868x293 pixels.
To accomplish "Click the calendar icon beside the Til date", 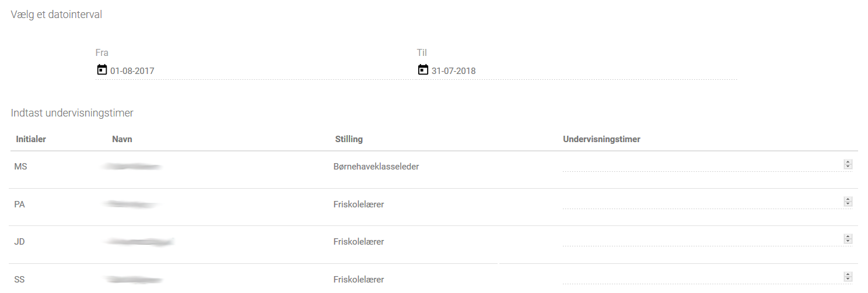I will [x=423, y=70].
